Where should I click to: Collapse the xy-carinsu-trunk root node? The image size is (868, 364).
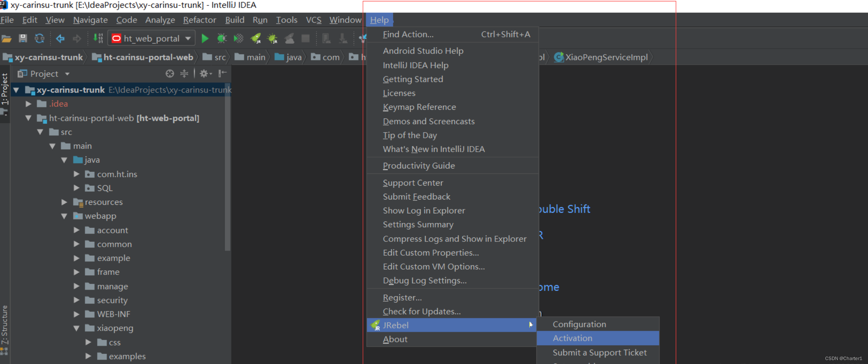pyautogui.click(x=16, y=90)
